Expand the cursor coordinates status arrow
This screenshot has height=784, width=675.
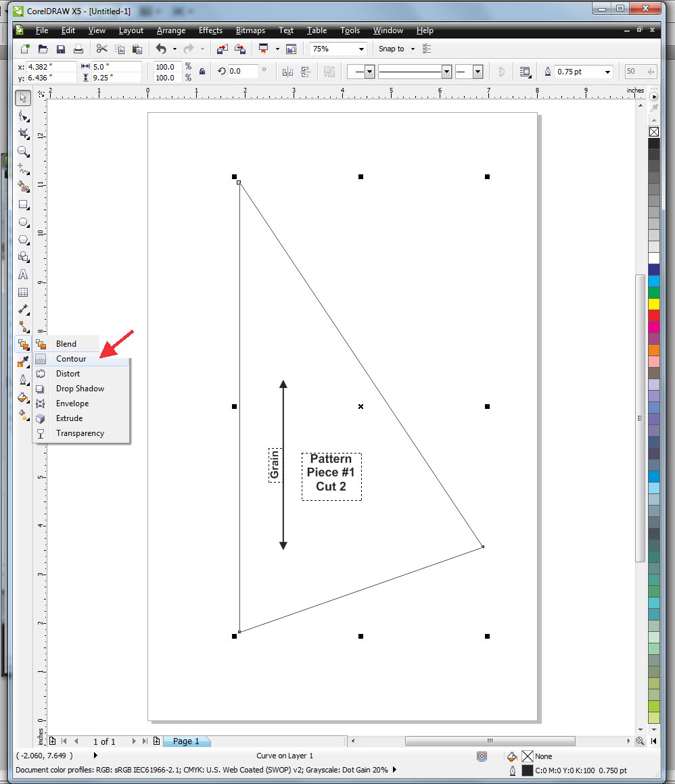[95, 756]
